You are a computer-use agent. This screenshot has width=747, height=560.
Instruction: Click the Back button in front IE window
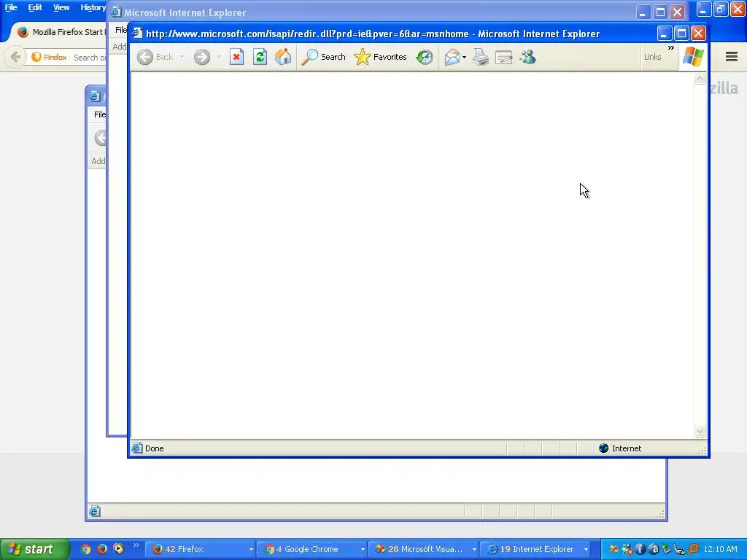coord(155,57)
